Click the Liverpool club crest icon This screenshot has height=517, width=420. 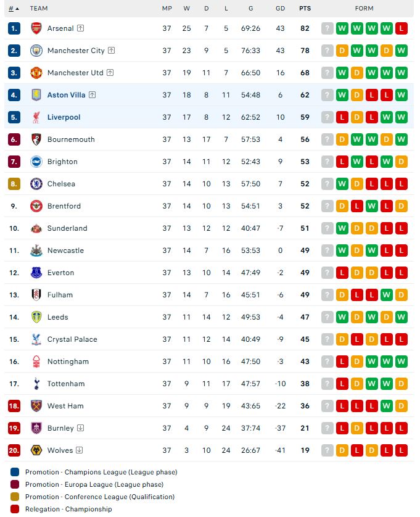point(36,117)
